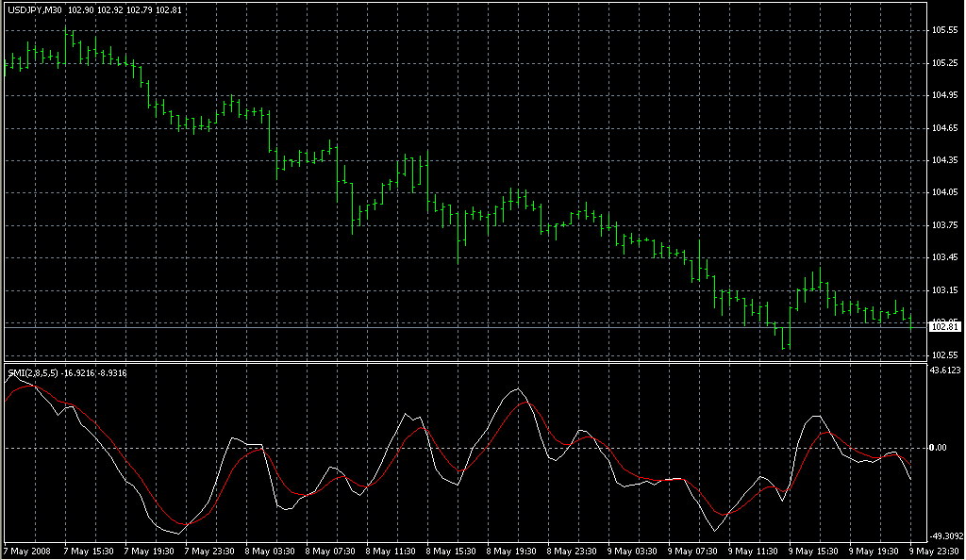The width and height of the screenshot is (966, 560).
Task: Click the current price tag 102.81
Action: (944, 326)
